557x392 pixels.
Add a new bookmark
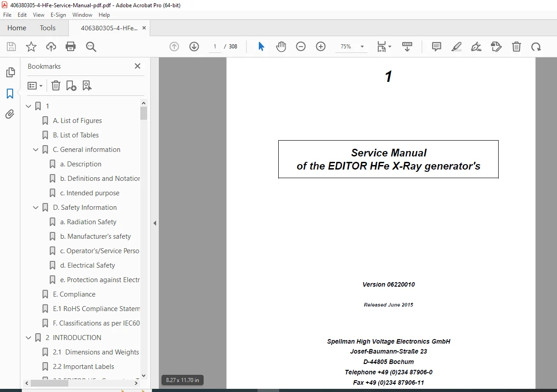(71, 85)
